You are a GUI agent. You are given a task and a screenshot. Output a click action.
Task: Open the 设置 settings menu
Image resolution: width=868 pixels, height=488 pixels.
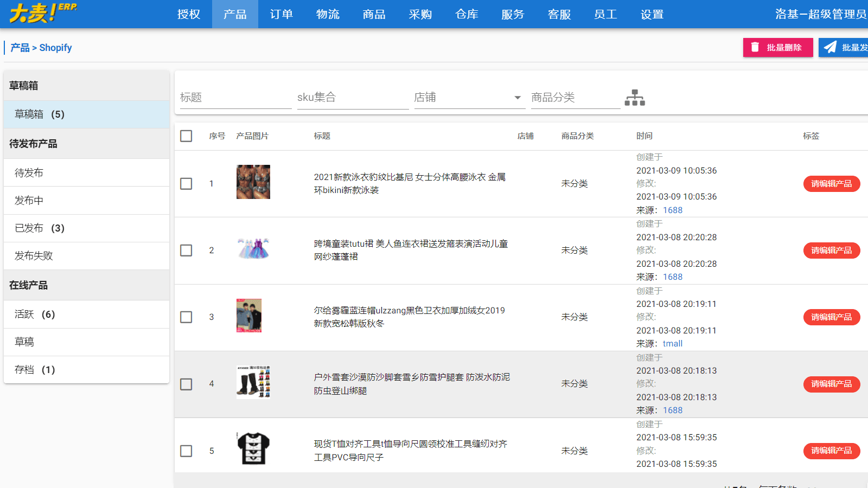coord(652,15)
